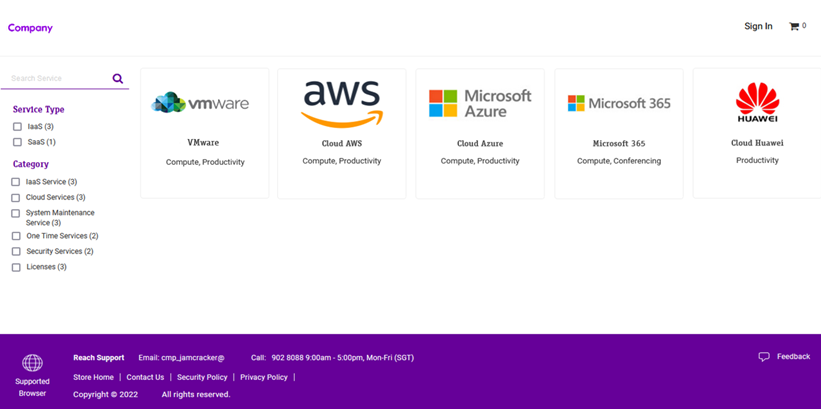Click 'Compute, Productivity' under Cloud AWS

342,161
